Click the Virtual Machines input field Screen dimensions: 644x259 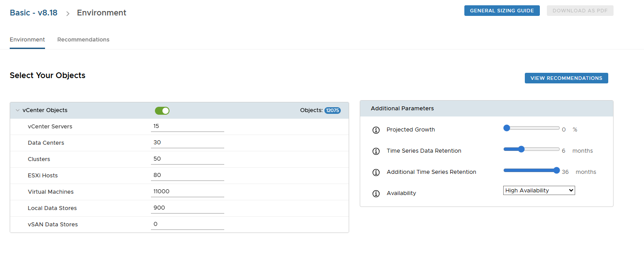[187, 191]
